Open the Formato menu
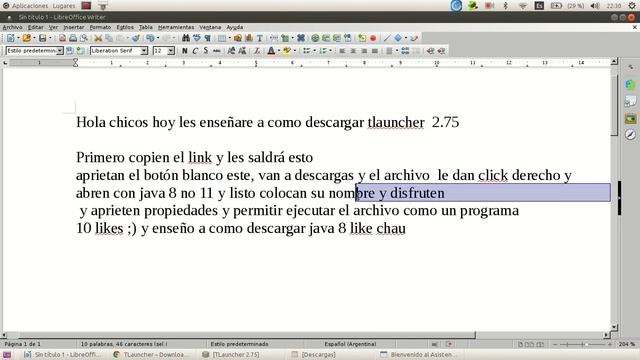Viewport: 640px width, 360px height. coord(100,27)
